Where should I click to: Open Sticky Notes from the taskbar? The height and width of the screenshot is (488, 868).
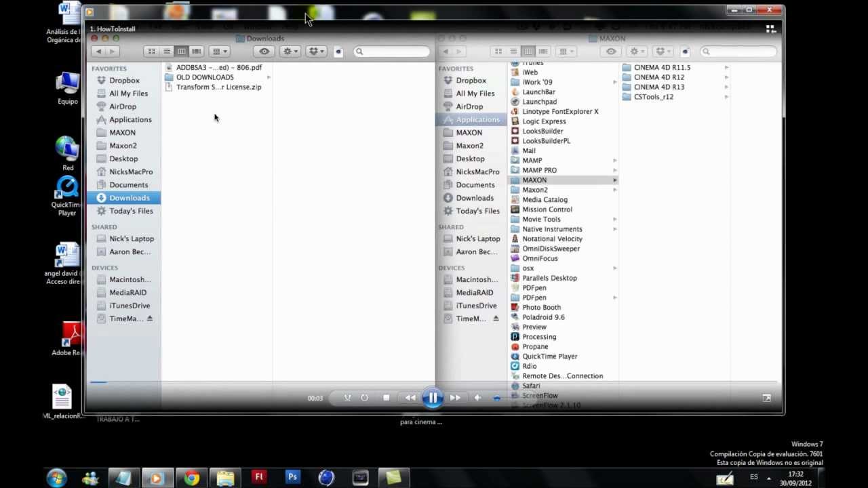point(393,478)
